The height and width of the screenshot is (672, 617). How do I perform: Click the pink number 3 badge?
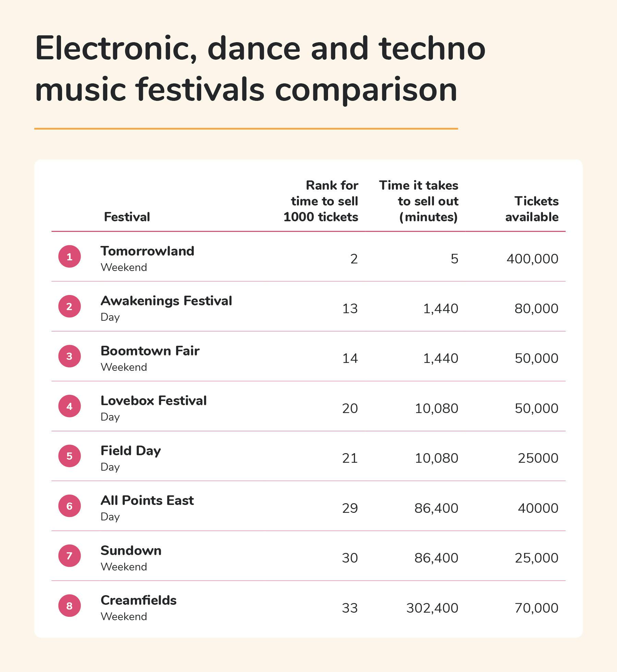70,356
